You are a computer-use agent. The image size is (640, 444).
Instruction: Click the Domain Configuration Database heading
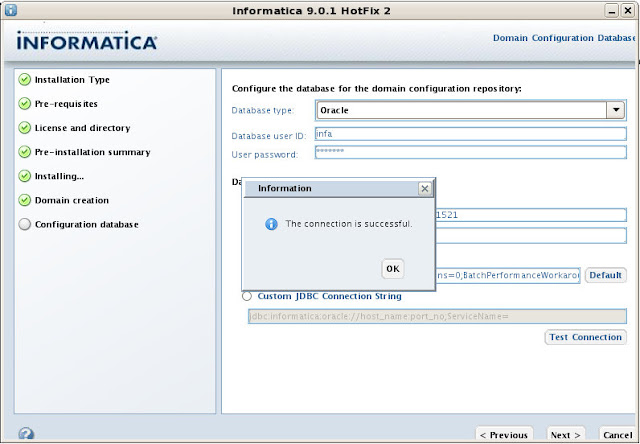pos(564,38)
